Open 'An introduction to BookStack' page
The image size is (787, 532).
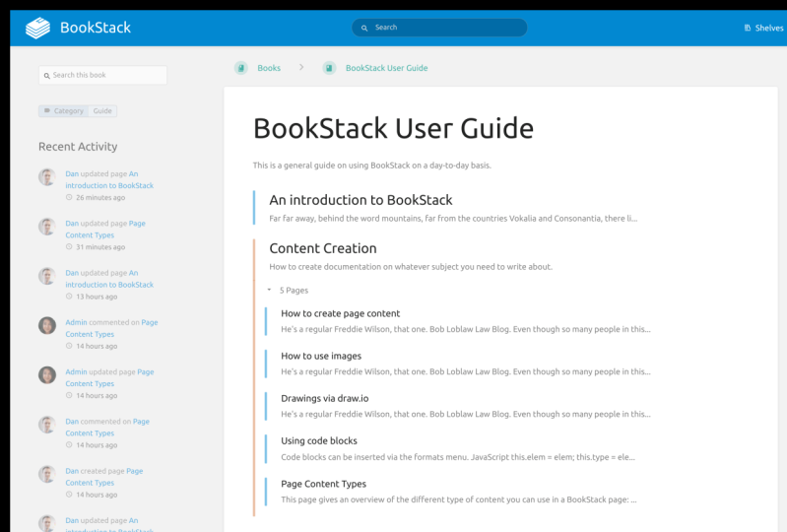361,200
